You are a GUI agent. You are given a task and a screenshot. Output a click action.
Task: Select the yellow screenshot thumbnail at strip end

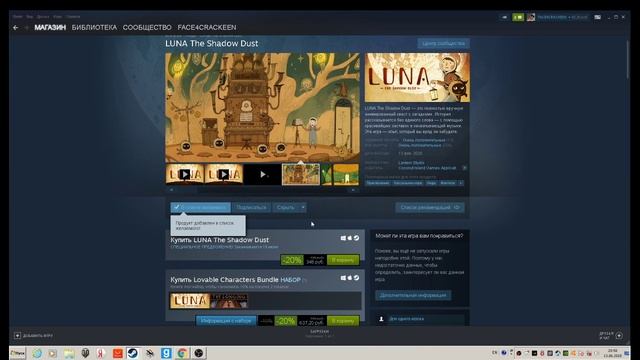[x=346, y=174]
